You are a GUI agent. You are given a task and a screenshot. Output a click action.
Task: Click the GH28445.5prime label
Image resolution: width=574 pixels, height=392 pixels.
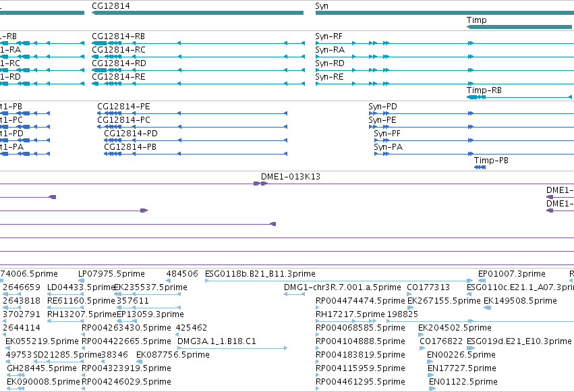42,368
